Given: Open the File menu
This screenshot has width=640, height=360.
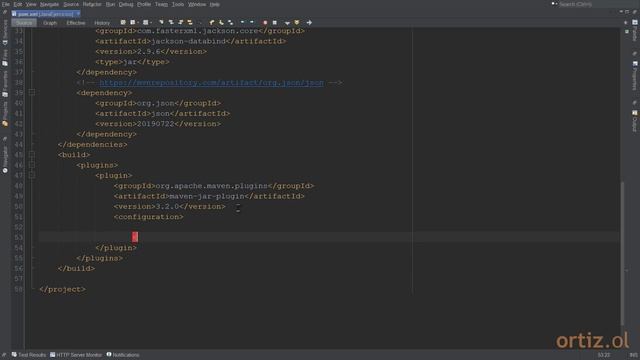Looking at the screenshot, I should pyautogui.click(x=6, y=4).
